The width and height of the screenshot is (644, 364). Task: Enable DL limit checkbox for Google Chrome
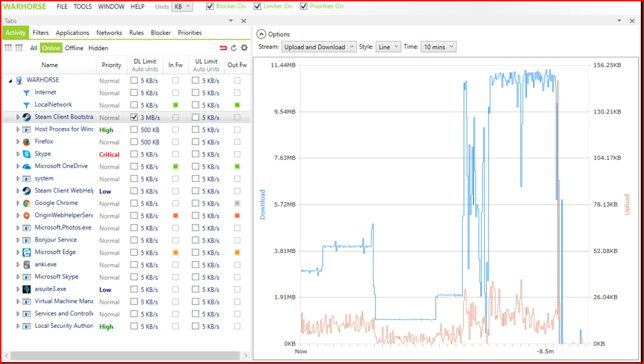pos(134,204)
